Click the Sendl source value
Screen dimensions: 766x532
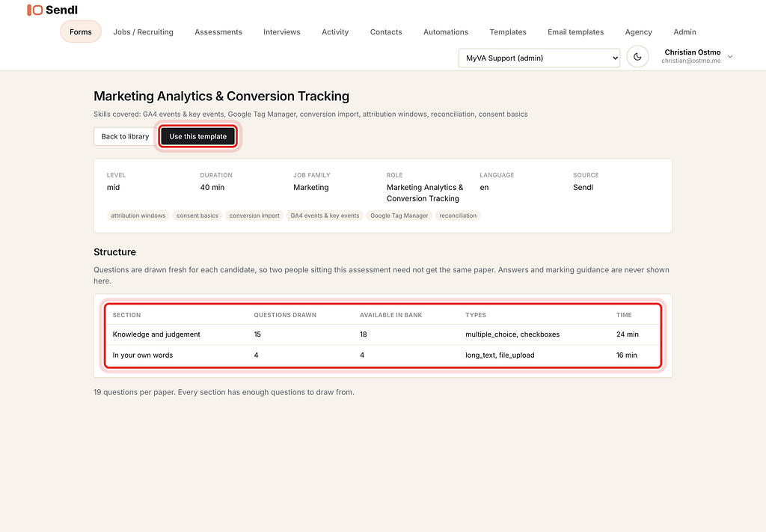coord(583,187)
